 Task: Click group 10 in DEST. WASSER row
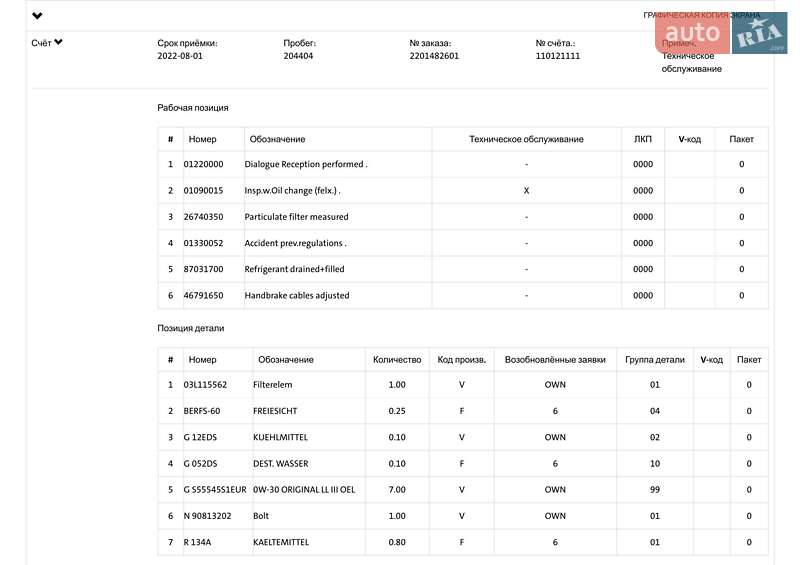point(655,463)
